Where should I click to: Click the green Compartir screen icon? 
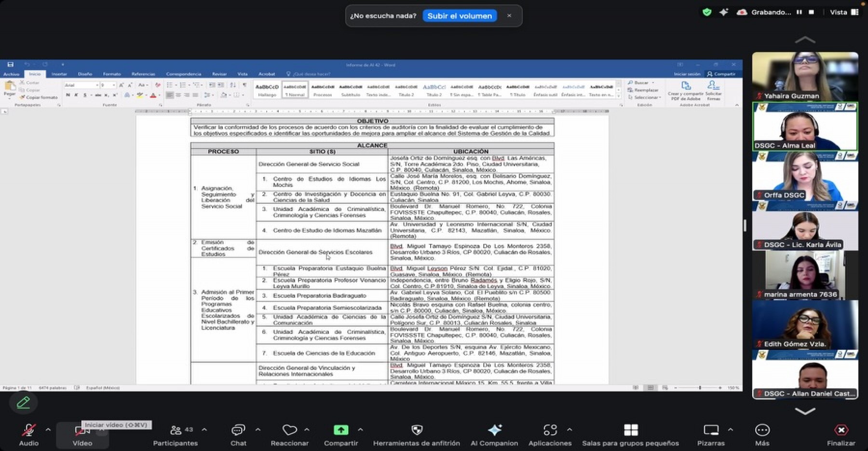(x=341, y=430)
